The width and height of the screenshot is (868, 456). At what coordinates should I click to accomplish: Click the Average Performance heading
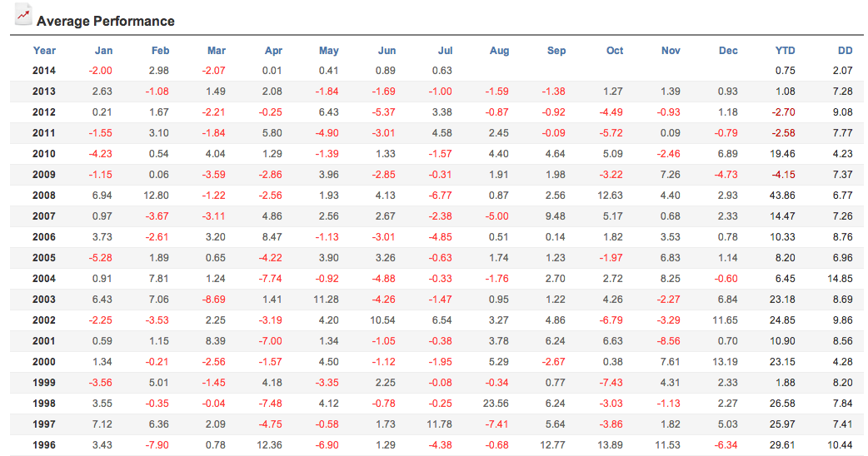105,21
